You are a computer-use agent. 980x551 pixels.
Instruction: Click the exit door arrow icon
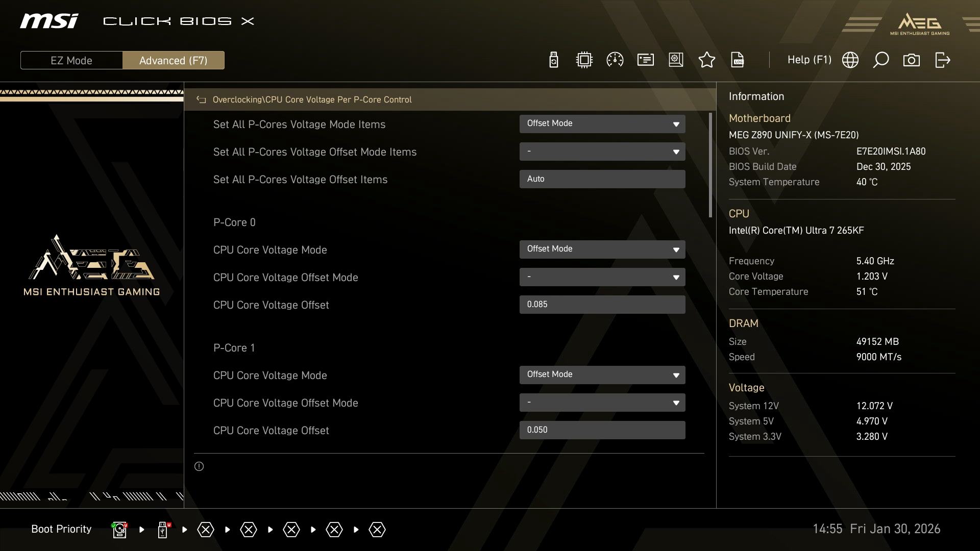[x=942, y=60]
